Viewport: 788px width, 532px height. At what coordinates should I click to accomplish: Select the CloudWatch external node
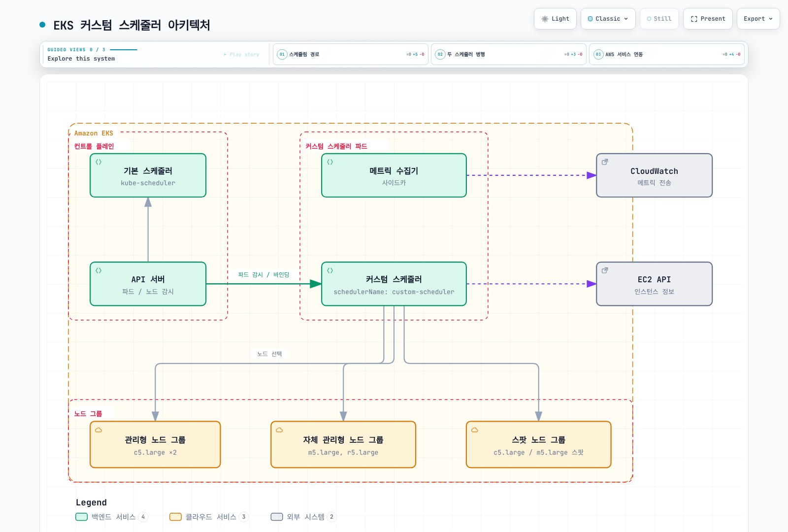coord(654,175)
